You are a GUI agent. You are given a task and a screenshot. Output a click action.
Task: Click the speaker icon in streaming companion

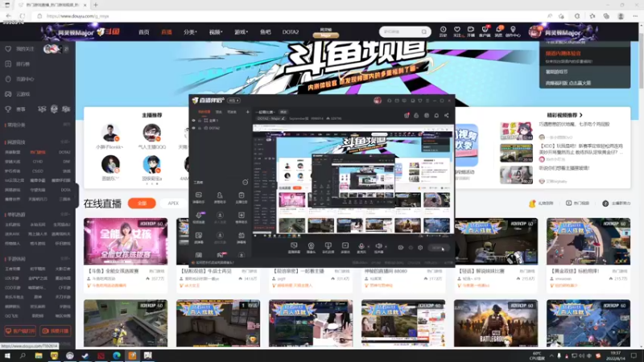point(378,245)
